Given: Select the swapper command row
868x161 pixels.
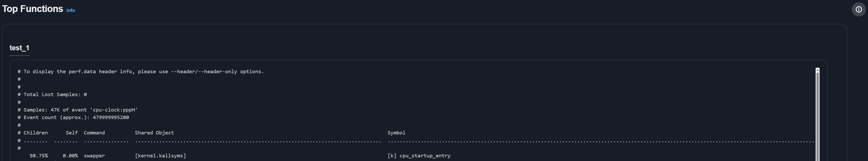Looking at the screenshot, I should coord(95,156).
